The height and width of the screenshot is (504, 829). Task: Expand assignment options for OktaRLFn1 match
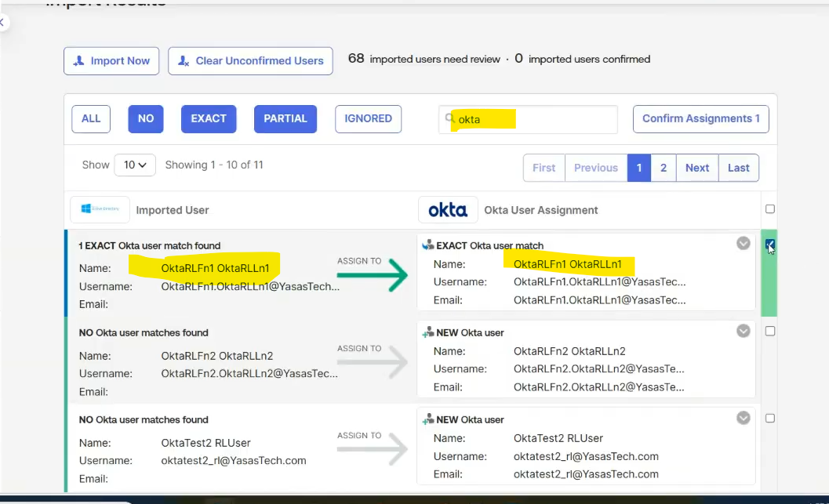pos(744,244)
